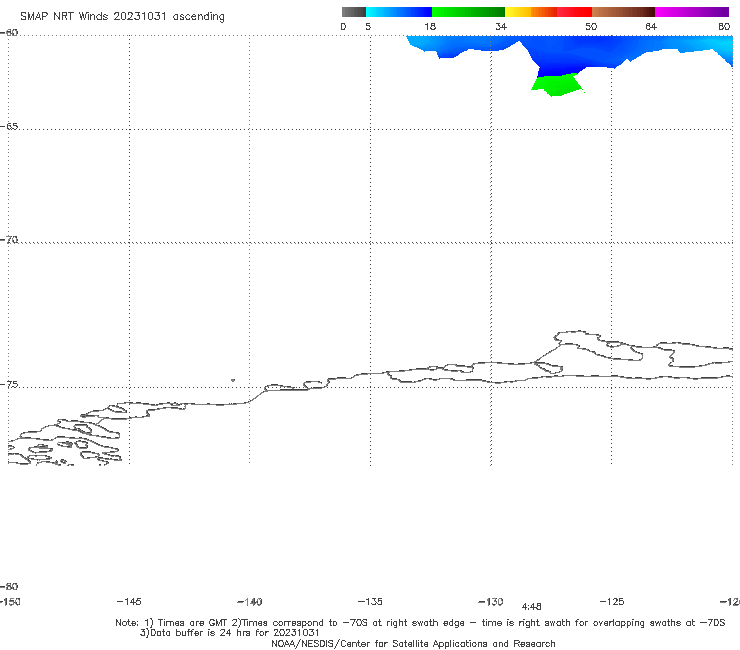Screen dimensions: 740x650
Task: Click the swath time label "4:48"
Action: pos(532,607)
